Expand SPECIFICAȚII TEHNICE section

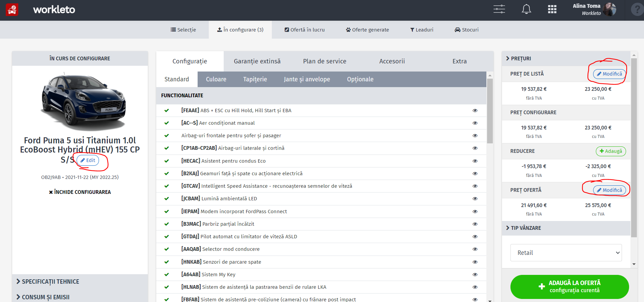48,282
